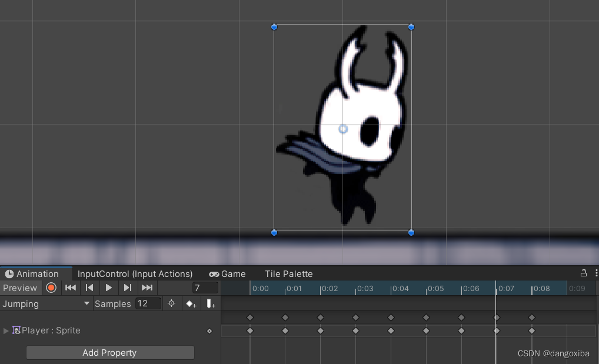Click the 0:05 mark on timeline ruler
The image size is (599, 364).
pos(436,289)
